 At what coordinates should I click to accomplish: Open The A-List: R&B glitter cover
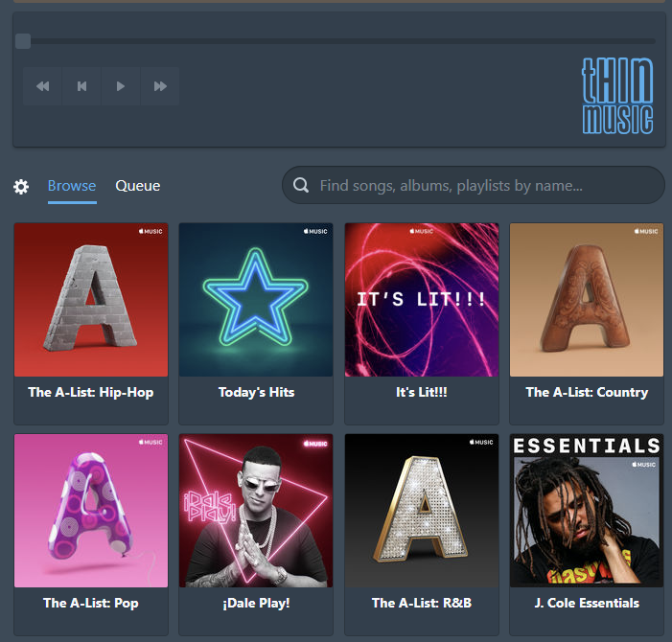click(x=422, y=511)
